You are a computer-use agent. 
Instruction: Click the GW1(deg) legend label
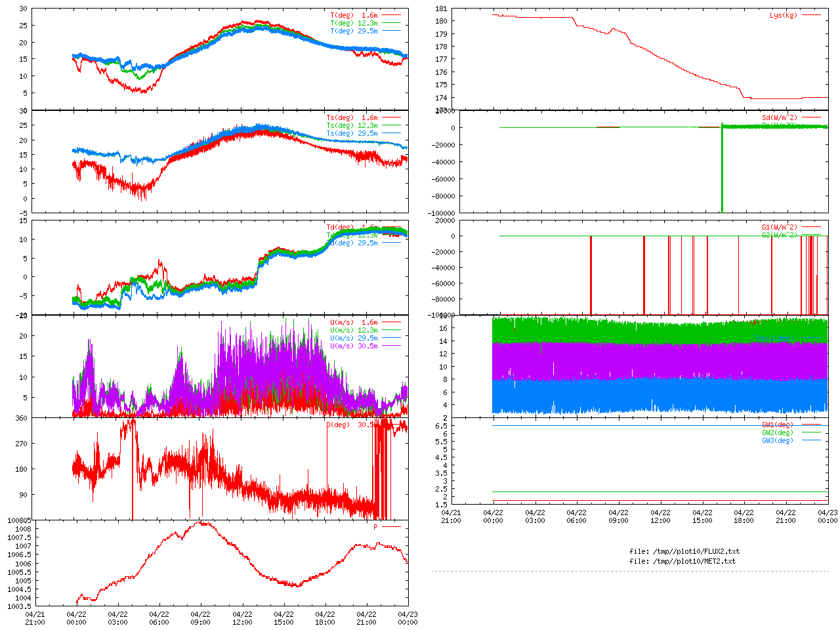pos(778,425)
